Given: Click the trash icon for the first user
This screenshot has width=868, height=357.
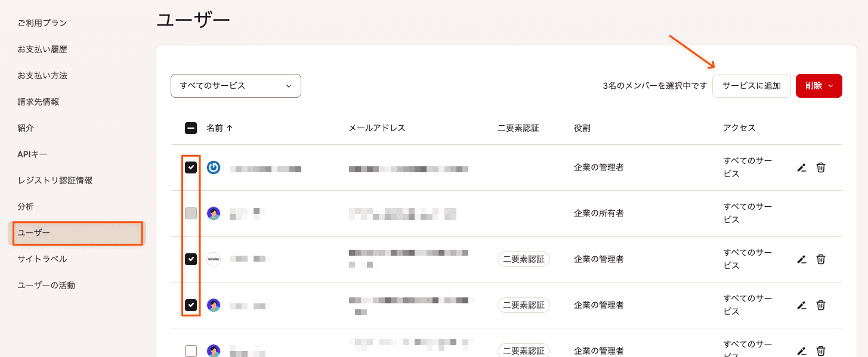Looking at the screenshot, I should [821, 167].
